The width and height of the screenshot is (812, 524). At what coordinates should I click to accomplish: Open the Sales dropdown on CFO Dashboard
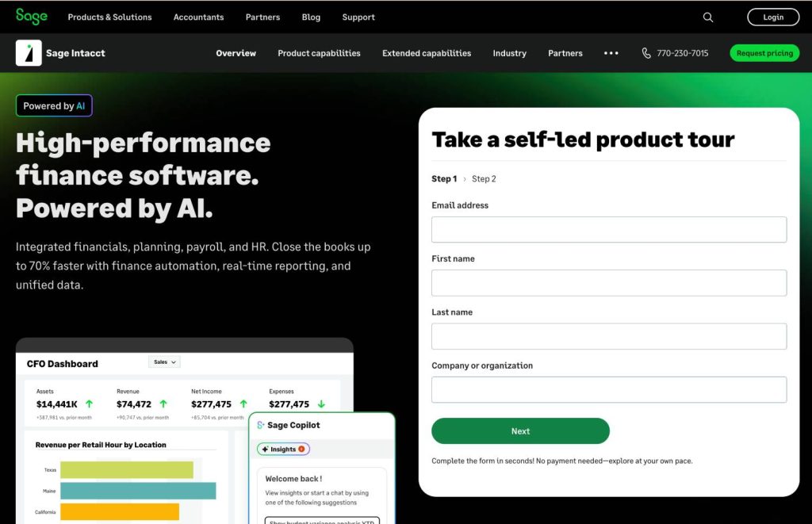(x=164, y=361)
